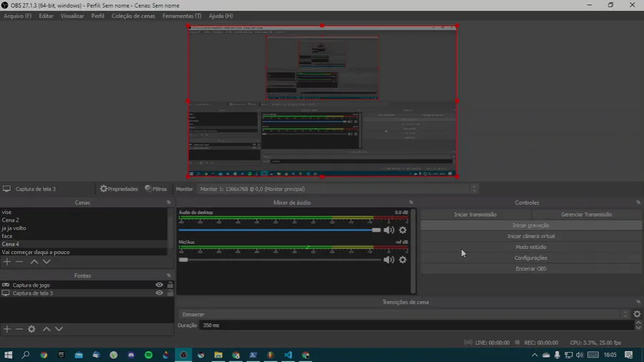The width and height of the screenshot is (644, 362).
Task: Open Fontes dock options icon
Action: (x=168, y=275)
